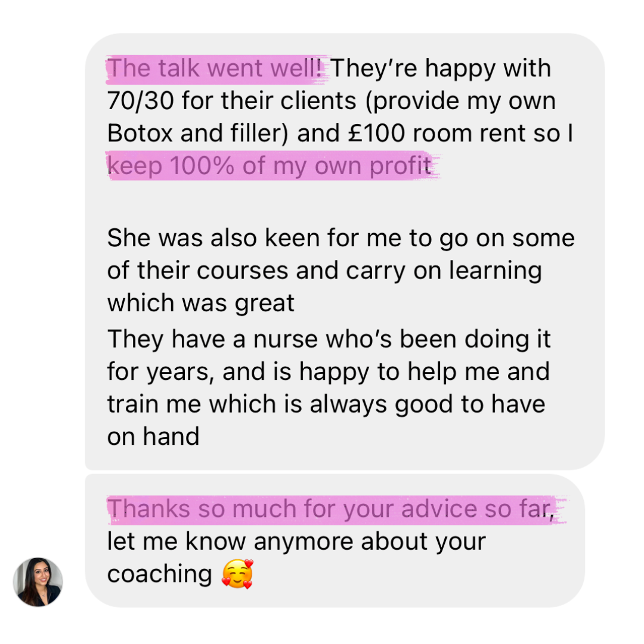
Task: Click the "70/30 for their clients" text
Action: pyautogui.click(x=231, y=101)
